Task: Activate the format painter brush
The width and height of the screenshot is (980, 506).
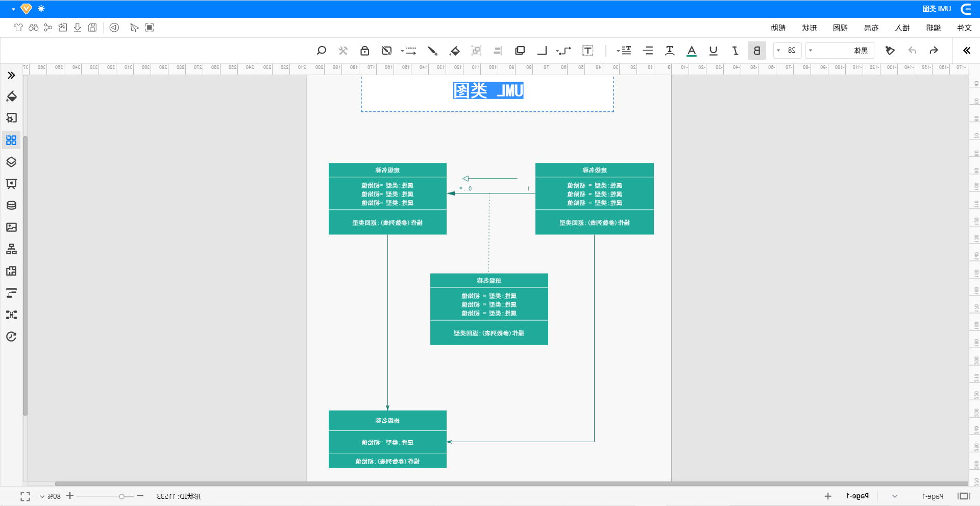Action: pyautogui.click(x=890, y=51)
